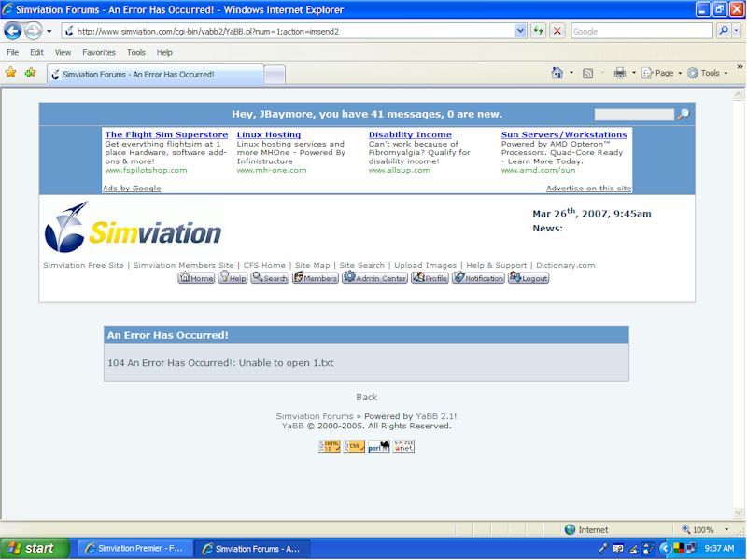The image size is (747, 560).
Task: Click the browser Back arrow button
Action: click(x=13, y=31)
